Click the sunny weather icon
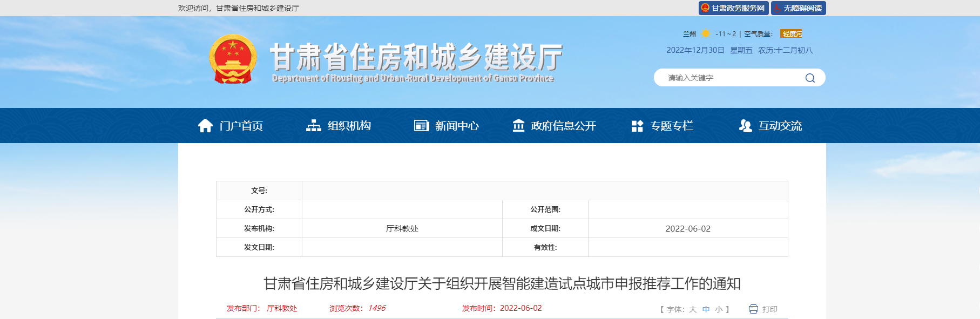980x319 pixels. tap(706, 33)
